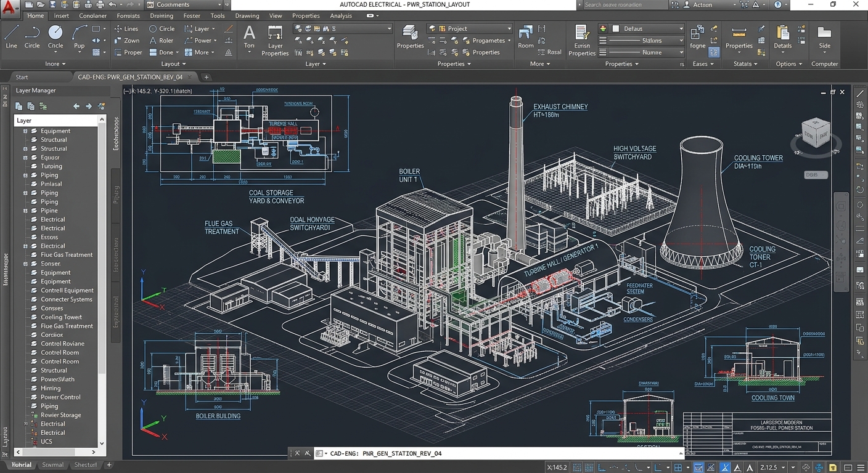
Task: Expand the Layout panel dropdown arrow
Action: pyautogui.click(x=183, y=64)
